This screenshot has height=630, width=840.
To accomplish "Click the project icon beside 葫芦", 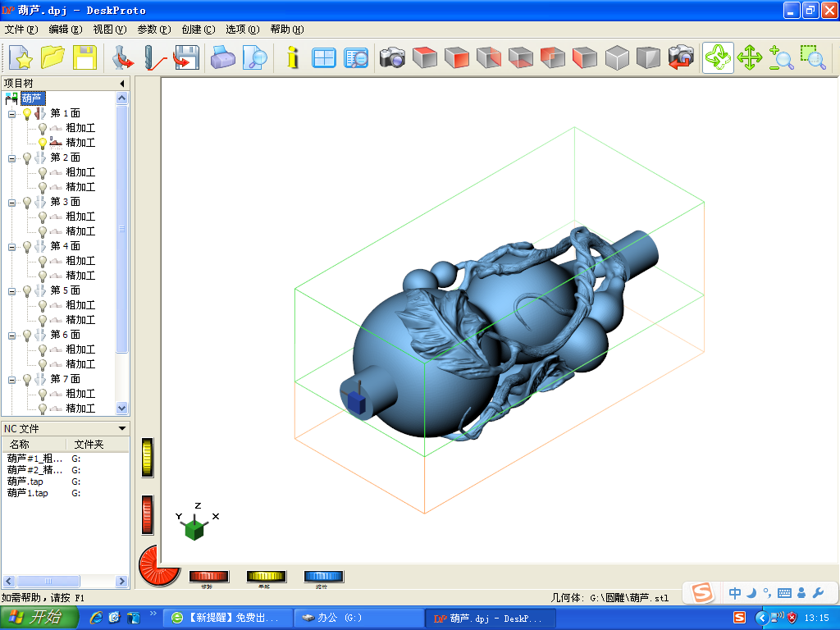I will click(11, 98).
